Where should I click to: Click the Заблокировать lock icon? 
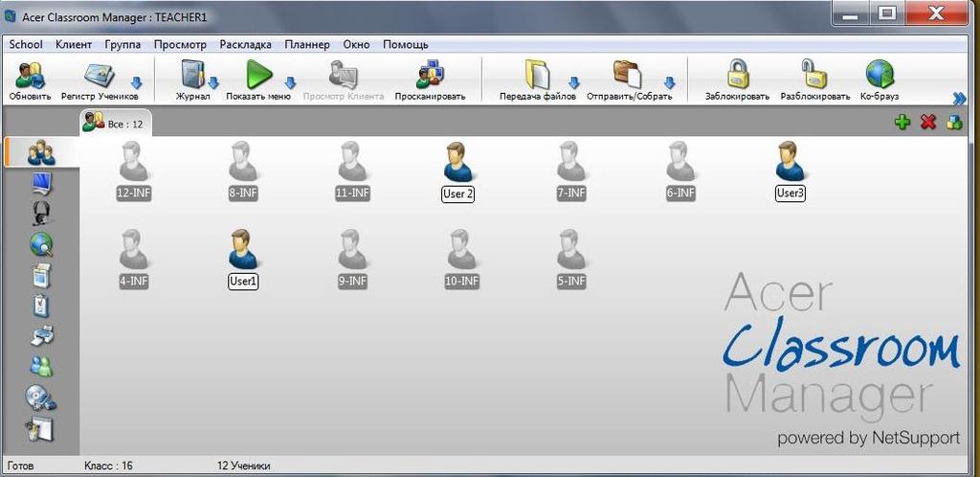[x=738, y=75]
